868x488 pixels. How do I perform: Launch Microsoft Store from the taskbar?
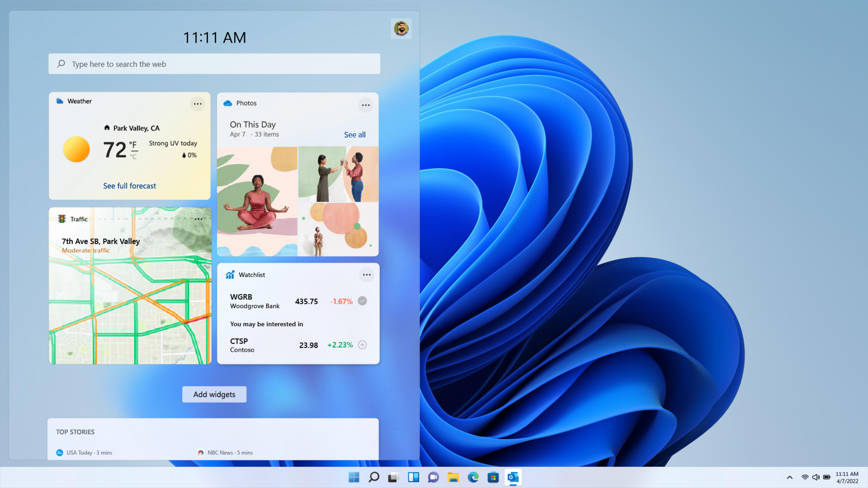click(493, 477)
